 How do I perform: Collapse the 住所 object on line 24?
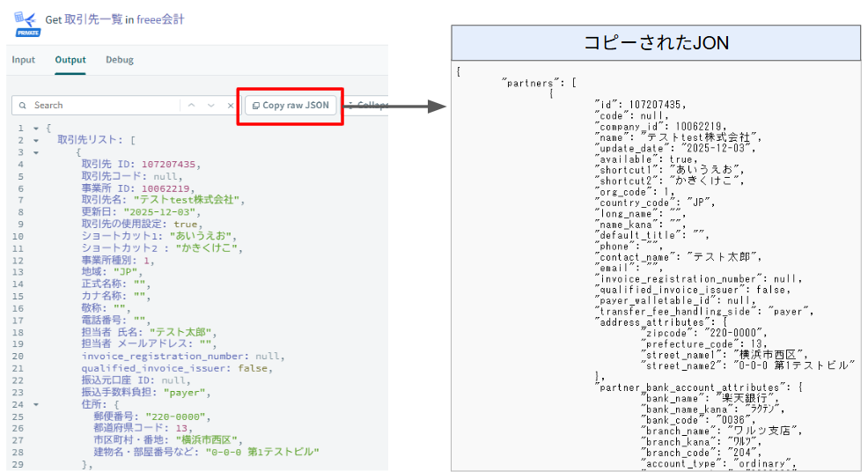click(x=36, y=404)
